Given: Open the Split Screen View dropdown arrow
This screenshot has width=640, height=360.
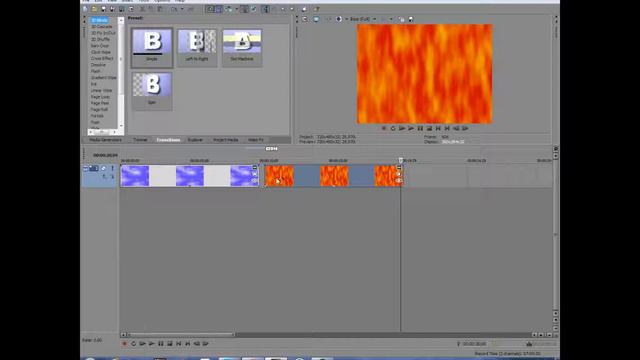Looking at the screenshot, I should [x=347, y=19].
